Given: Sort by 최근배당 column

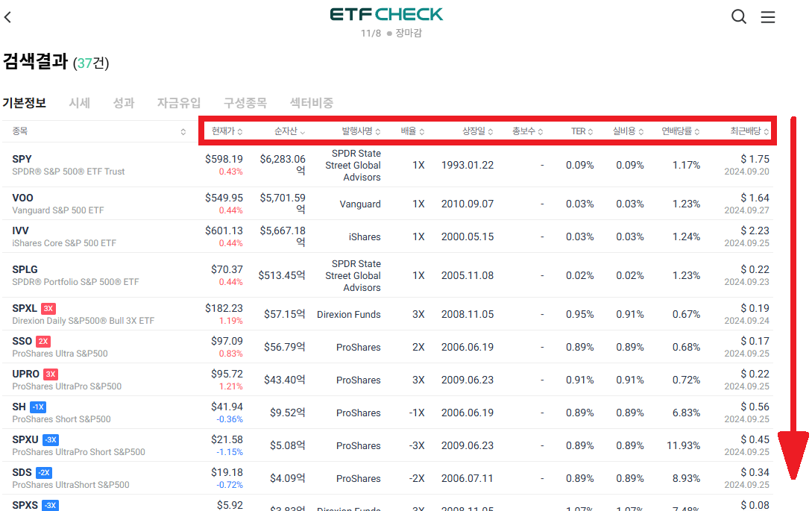Looking at the screenshot, I should pyautogui.click(x=749, y=131).
